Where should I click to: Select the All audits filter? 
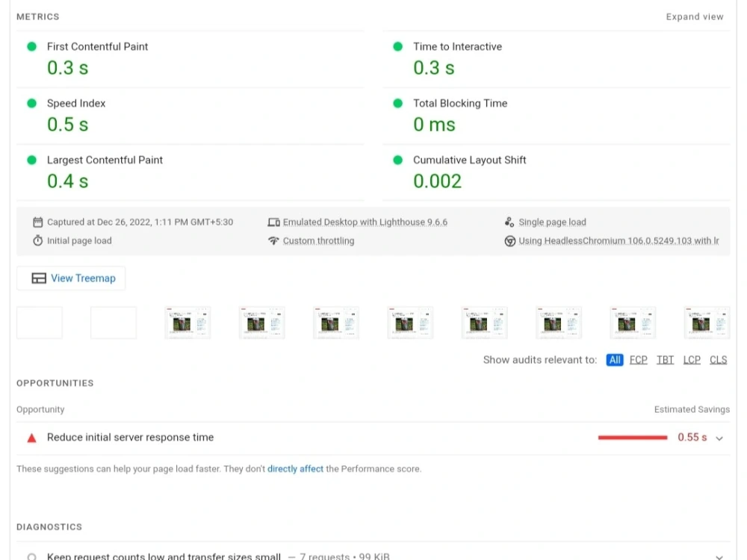coord(615,360)
